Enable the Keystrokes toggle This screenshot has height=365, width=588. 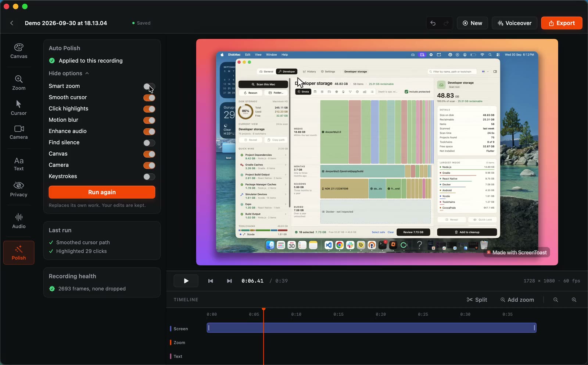(149, 177)
